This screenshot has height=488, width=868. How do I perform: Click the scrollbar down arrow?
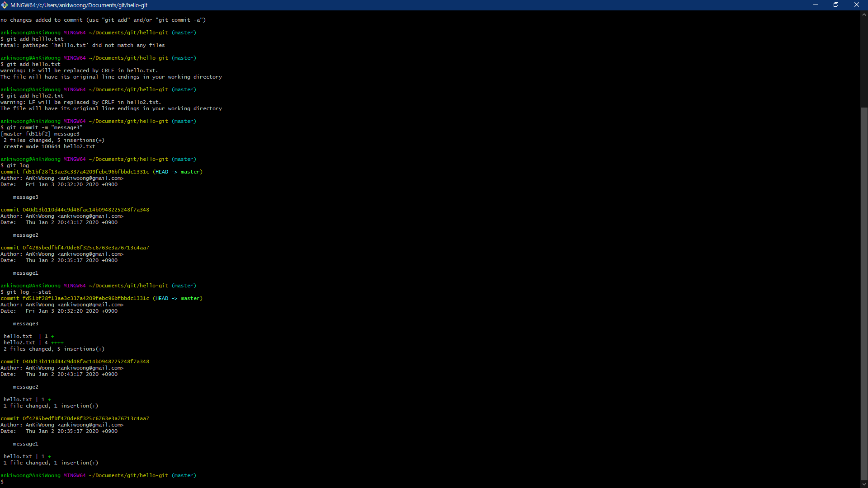pyautogui.click(x=864, y=484)
